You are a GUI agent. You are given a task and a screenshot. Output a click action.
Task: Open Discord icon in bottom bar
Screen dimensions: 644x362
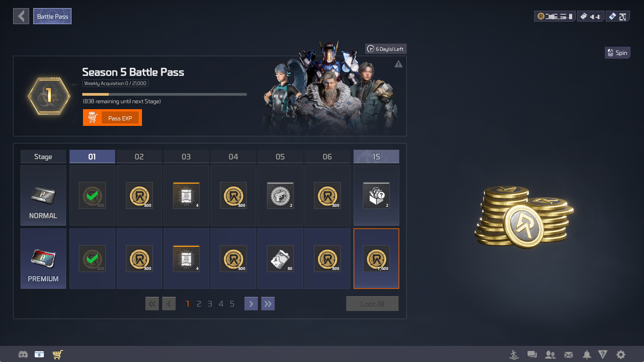[x=23, y=355]
